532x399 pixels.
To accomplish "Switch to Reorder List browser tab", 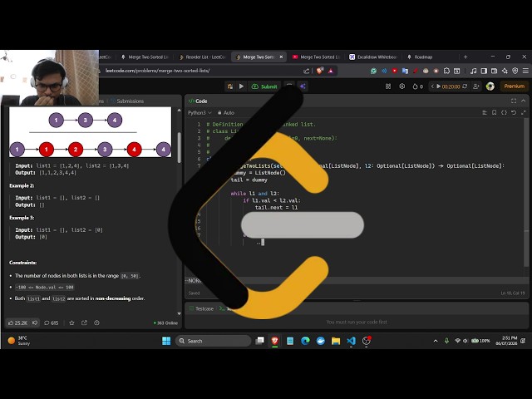I will [202, 57].
